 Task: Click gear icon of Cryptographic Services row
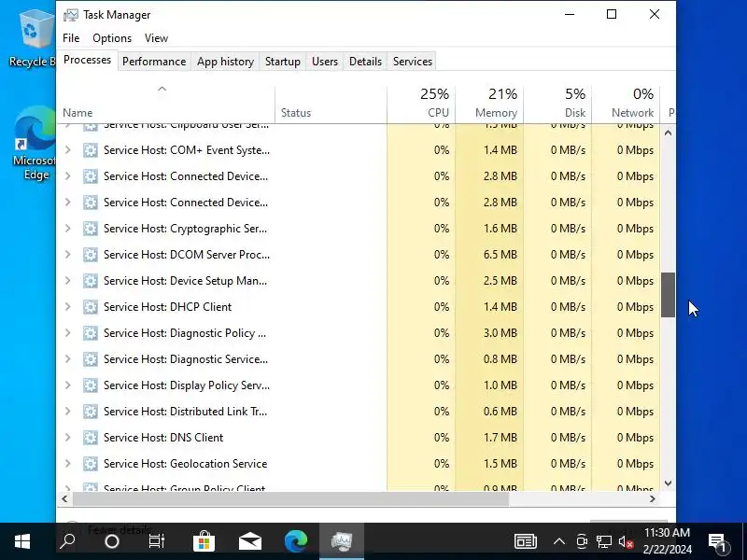tap(90, 229)
